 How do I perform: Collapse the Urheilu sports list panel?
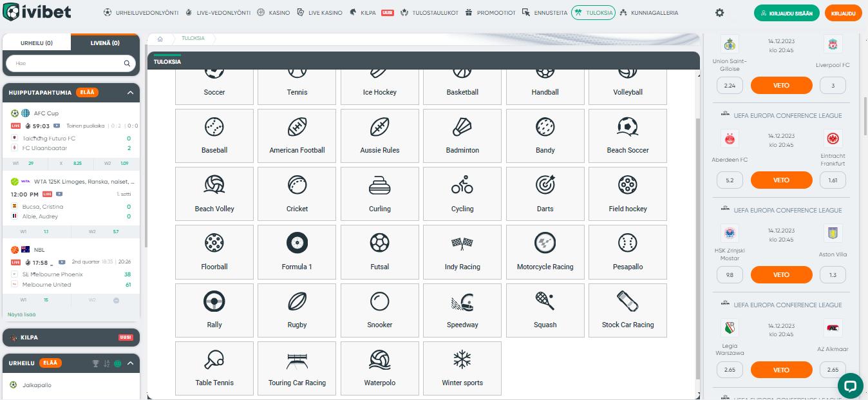[x=130, y=363]
